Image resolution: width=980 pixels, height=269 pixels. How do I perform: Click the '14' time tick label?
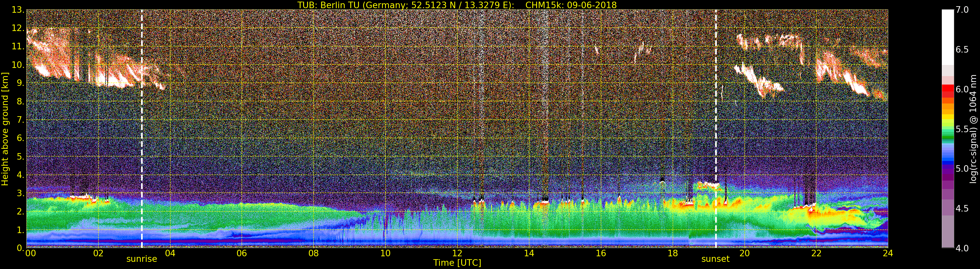(529, 253)
